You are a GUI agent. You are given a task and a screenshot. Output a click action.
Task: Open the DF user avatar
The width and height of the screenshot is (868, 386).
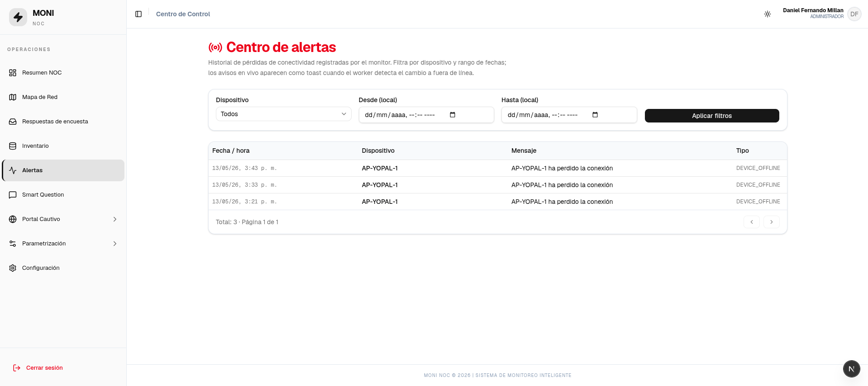tap(854, 14)
